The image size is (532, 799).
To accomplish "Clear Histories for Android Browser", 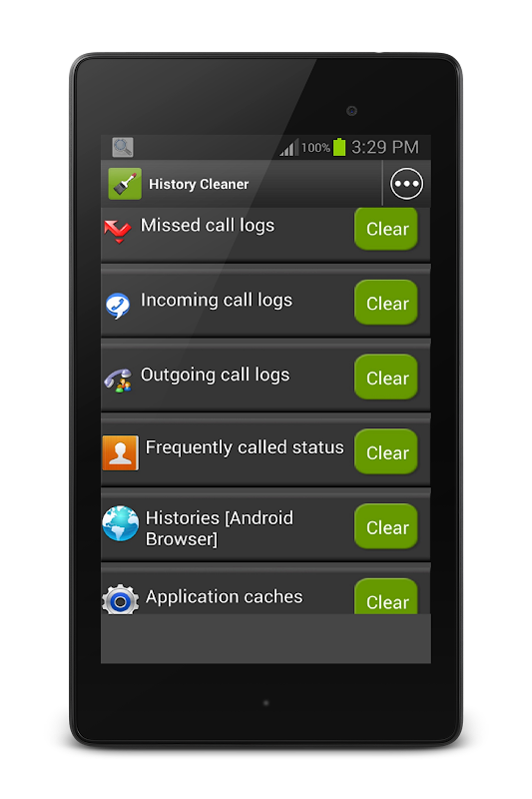I will [x=386, y=527].
